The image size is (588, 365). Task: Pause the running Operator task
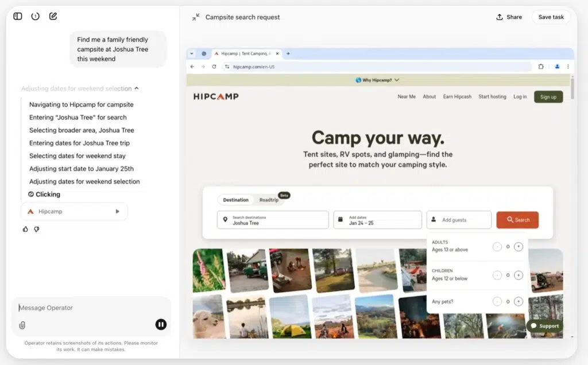pos(161,325)
